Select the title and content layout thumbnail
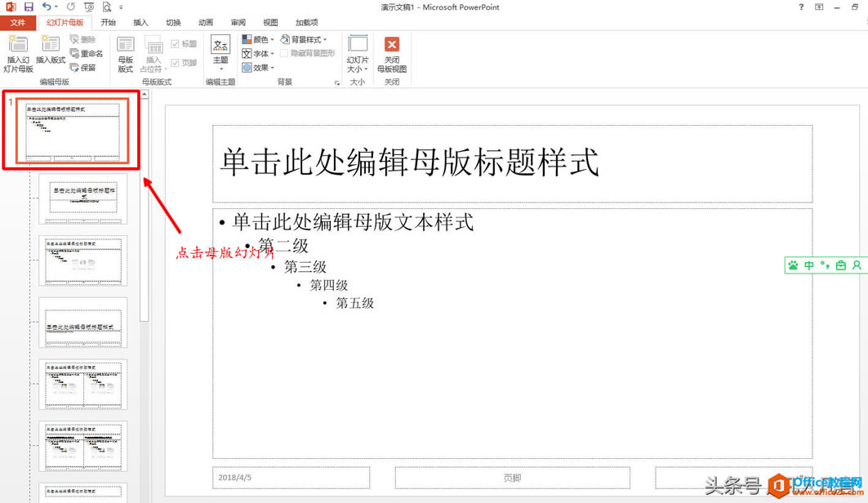The height and width of the screenshot is (503, 868). pyautogui.click(x=83, y=260)
